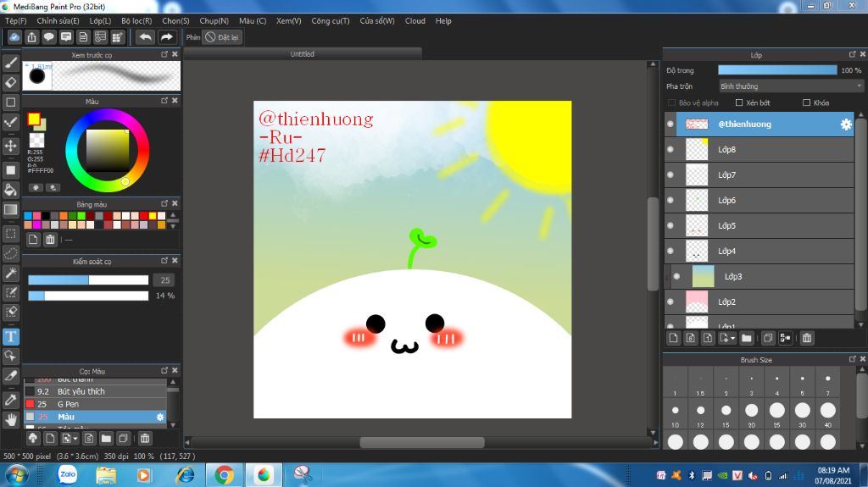Toggle visibility of Lớp2
The image size is (868, 487).
670,302
